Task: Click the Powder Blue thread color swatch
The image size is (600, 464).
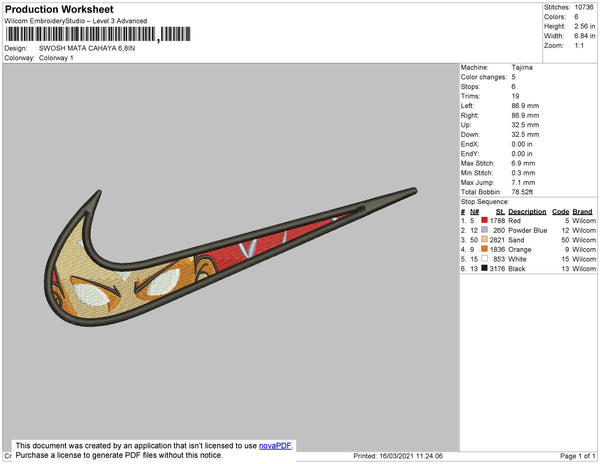Action: [484, 230]
